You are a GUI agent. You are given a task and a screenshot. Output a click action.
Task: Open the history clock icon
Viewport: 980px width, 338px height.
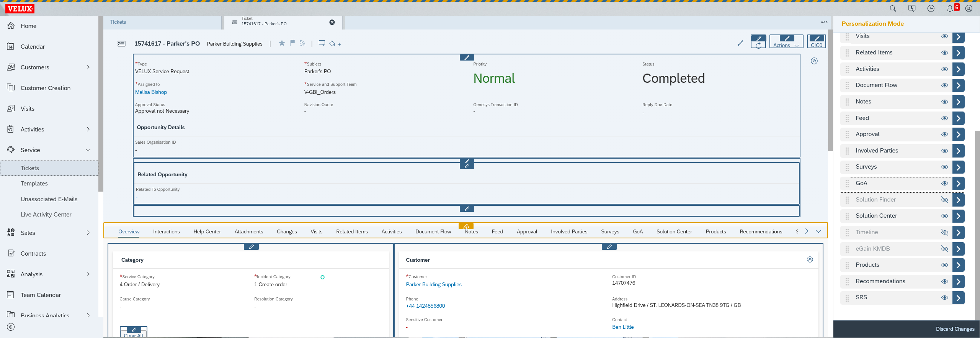931,8
